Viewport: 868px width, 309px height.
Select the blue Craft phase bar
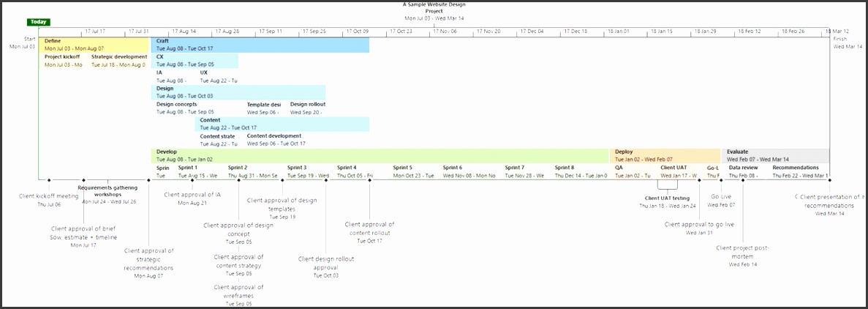[x=260, y=45]
